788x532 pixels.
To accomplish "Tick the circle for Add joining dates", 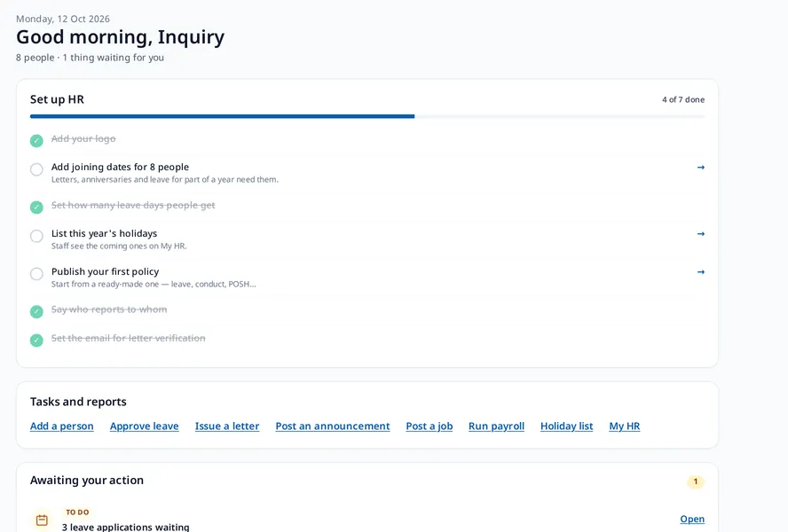I will coord(36,169).
